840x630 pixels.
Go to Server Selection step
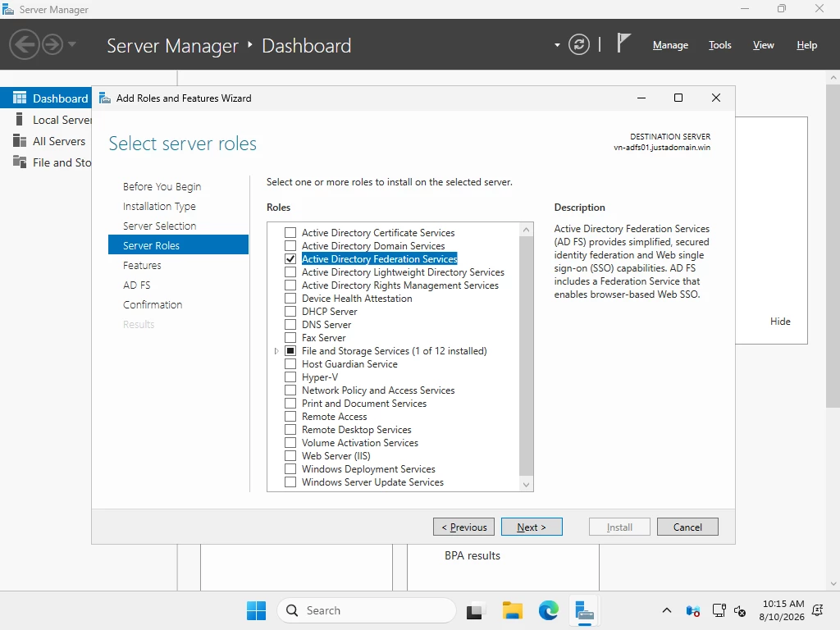tap(159, 226)
